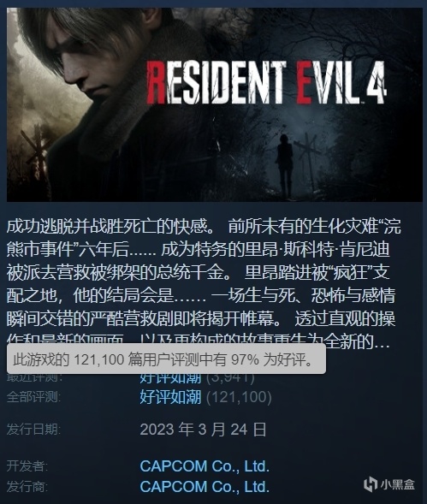Click the 发行日期 label
Viewport: 427px width, 504px height.
pyautogui.click(x=33, y=430)
